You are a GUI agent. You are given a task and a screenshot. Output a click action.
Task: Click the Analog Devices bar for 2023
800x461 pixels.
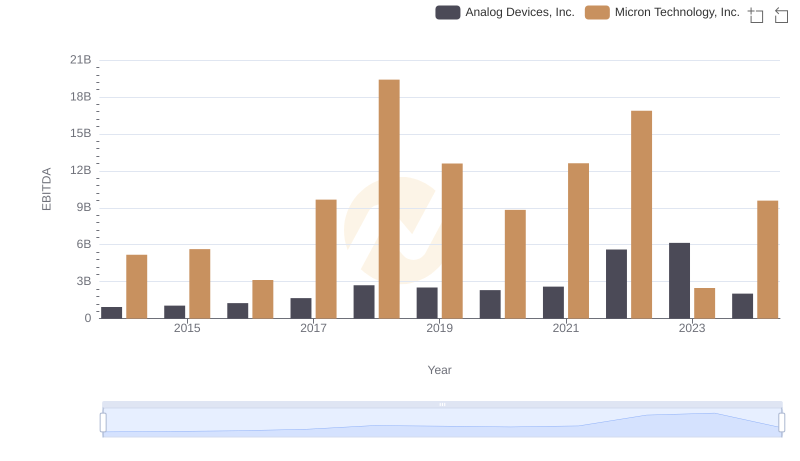679,280
